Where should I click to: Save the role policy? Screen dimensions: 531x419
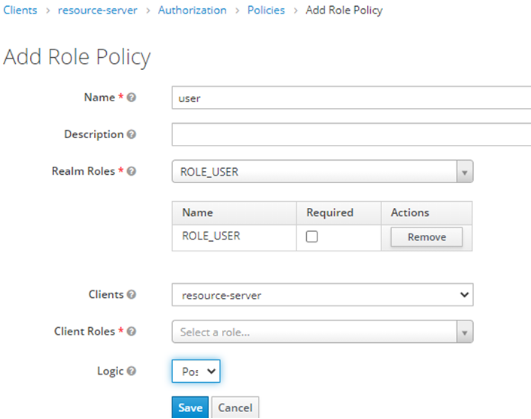pyautogui.click(x=190, y=407)
